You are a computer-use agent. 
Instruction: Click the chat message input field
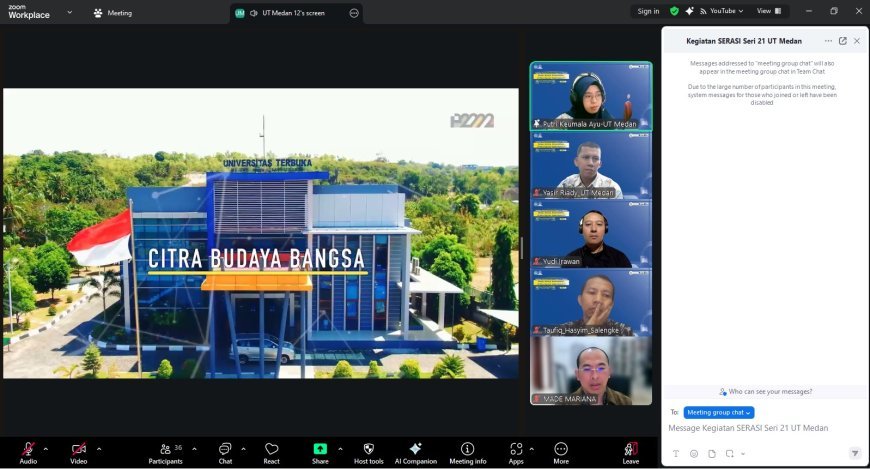coord(760,429)
